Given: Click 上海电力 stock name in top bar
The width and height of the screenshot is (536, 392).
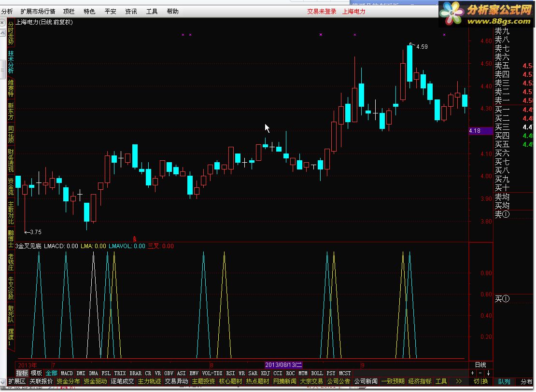Looking at the screenshot, I should tap(354, 11).
